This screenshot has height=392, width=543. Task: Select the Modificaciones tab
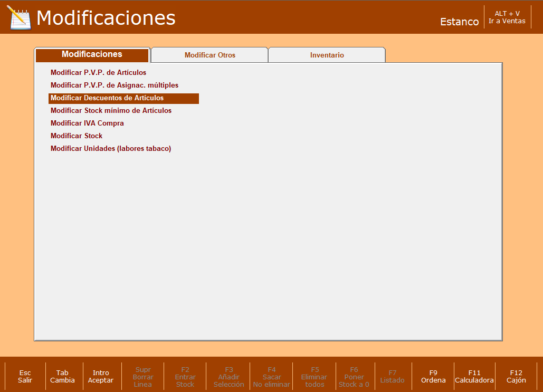tap(92, 54)
